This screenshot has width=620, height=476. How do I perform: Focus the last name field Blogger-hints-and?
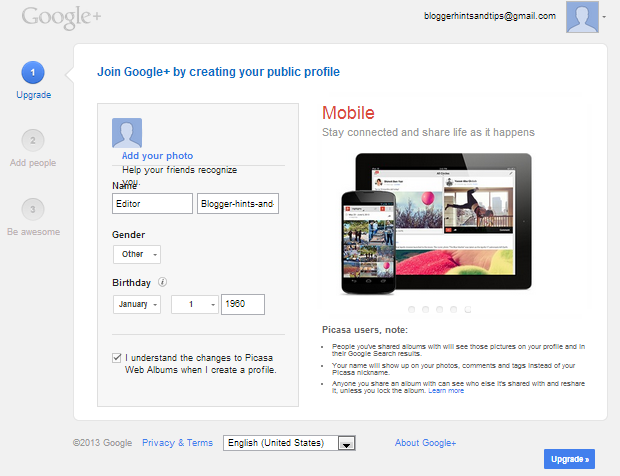coord(238,204)
